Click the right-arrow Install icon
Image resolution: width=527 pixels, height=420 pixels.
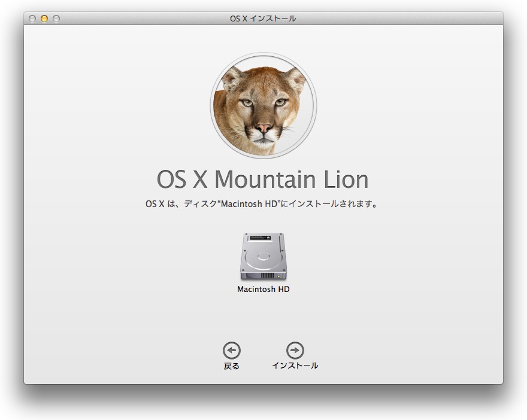coord(295,351)
